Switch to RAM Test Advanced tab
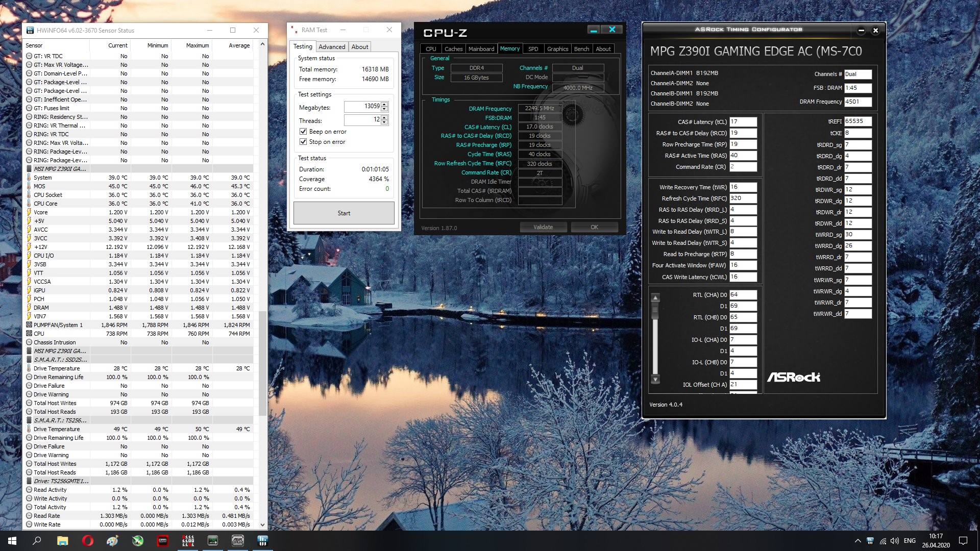The height and width of the screenshot is (551, 980). click(x=332, y=46)
